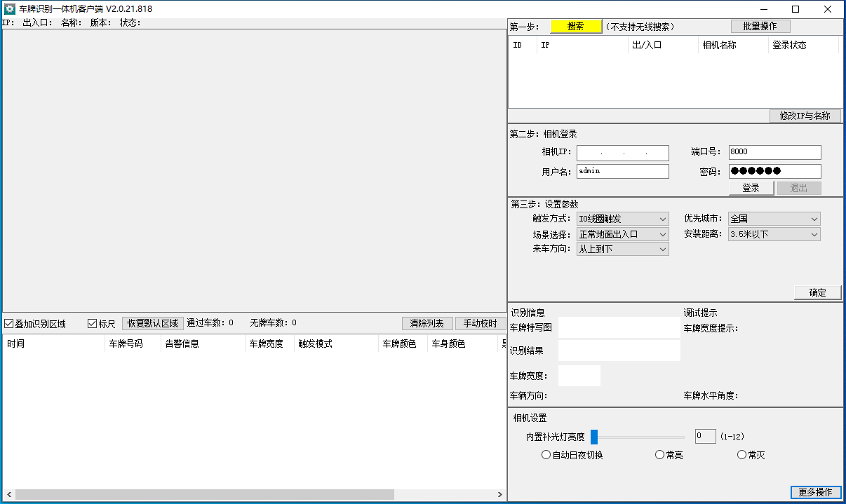Click 修改IP与名称 button
Image resolution: width=846 pixels, height=504 pixels.
pos(805,116)
